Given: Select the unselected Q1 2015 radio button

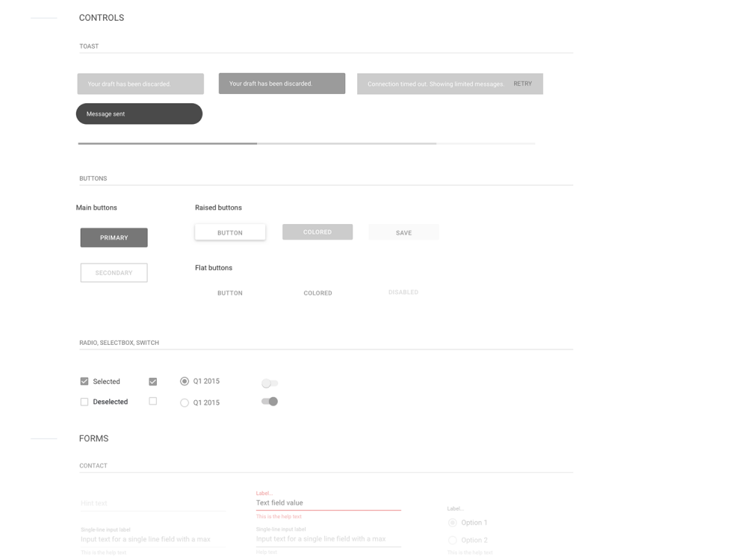Looking at the screenshot, I should tap(184, 402).
